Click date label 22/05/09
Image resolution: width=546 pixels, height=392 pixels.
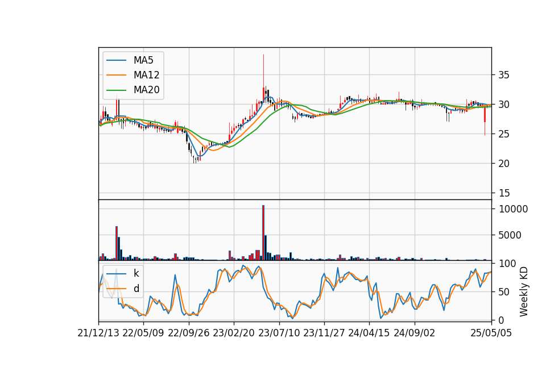[x=143, y=333]
